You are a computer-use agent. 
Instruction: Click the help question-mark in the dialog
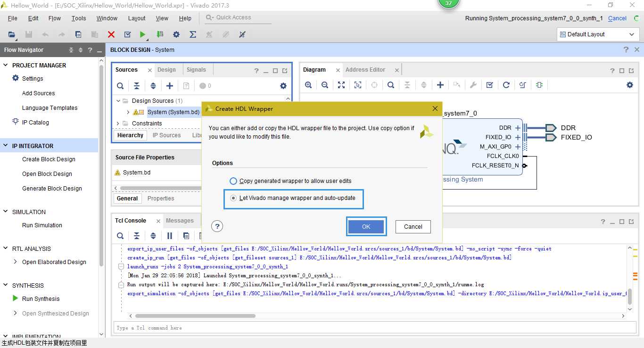(x=217, y=226)
